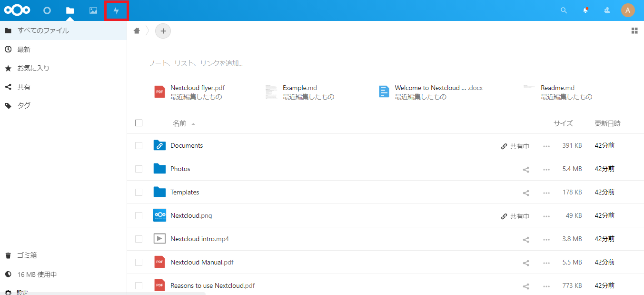Click the plus new file button

pyautogui.click(x=163, y=31)
